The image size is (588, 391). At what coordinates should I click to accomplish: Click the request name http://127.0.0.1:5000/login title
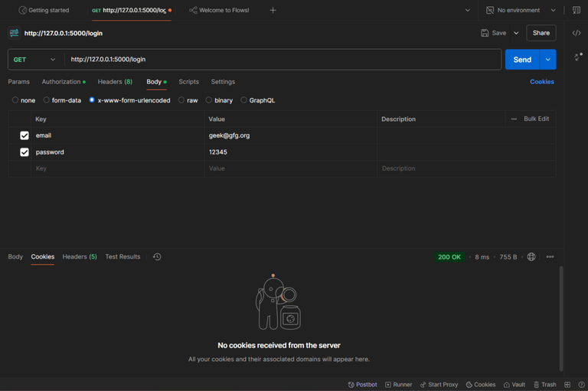point(64,33)
